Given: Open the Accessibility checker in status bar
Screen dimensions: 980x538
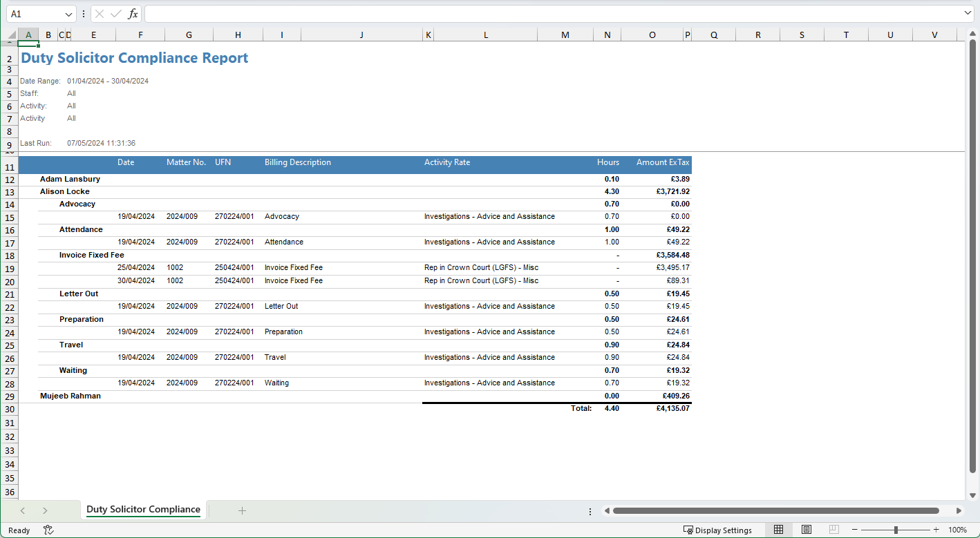Looking at the screenshot, I should pyautogui.click(x=48, y=530).
